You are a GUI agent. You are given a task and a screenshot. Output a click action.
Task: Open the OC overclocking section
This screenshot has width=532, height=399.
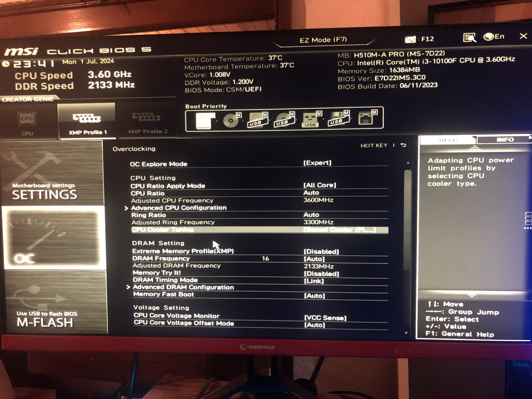tap(54, 238)
